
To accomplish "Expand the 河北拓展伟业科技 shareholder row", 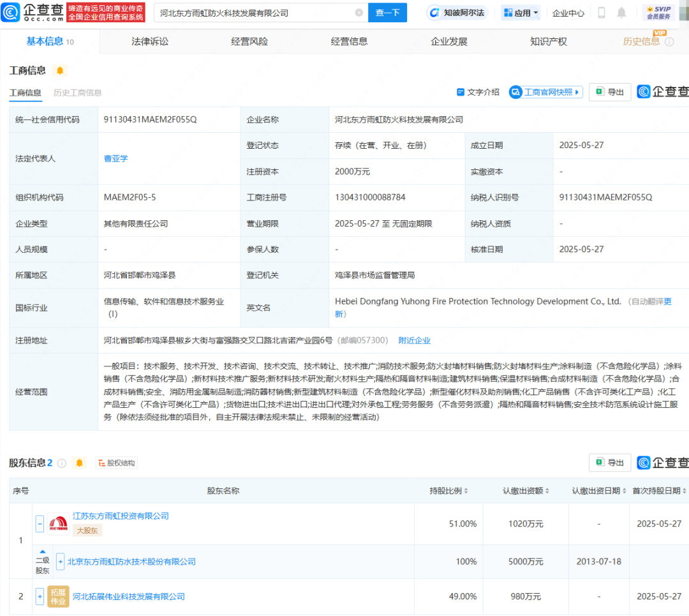I will click(40, 597).
